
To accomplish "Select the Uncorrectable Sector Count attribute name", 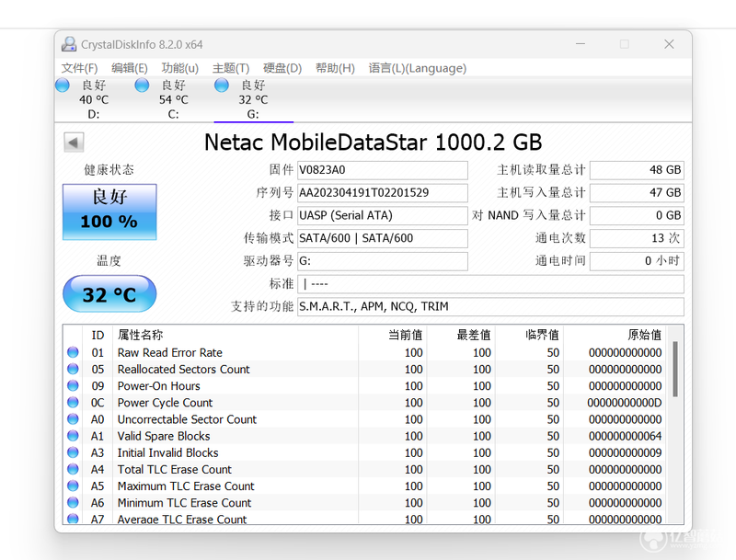I will tap(187, 419).
